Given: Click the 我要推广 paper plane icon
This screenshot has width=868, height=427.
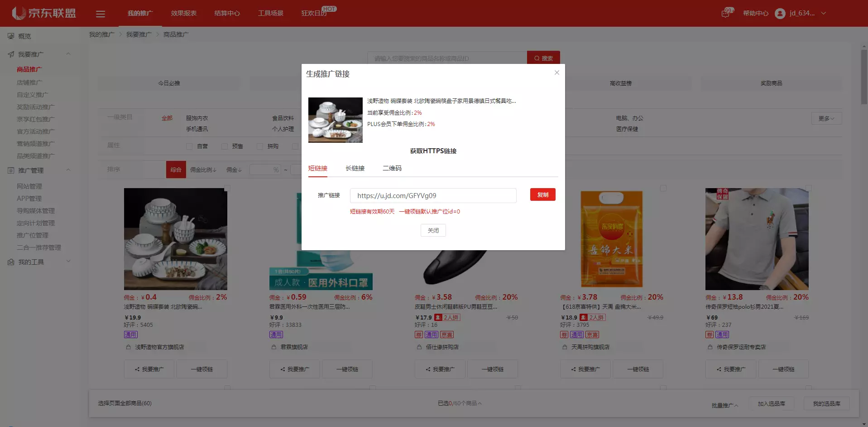Looking at the screenshot, I should tap(11, 54).
